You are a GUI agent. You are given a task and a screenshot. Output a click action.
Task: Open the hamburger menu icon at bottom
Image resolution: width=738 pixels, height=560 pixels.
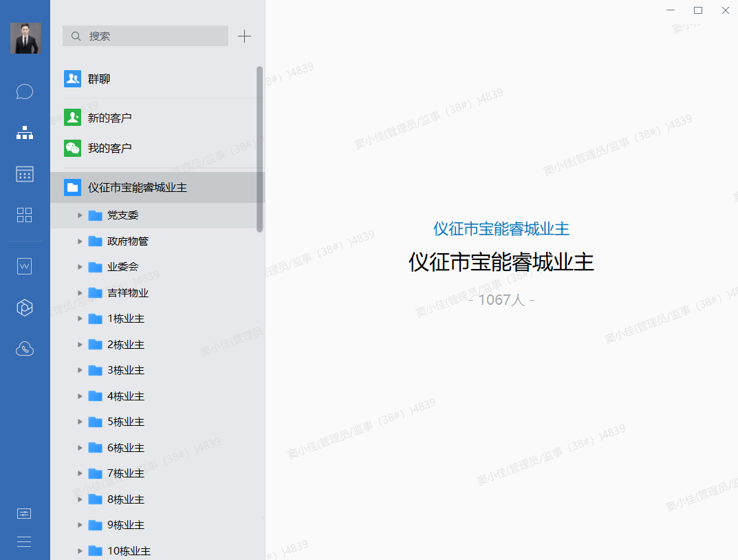point(24,541)
